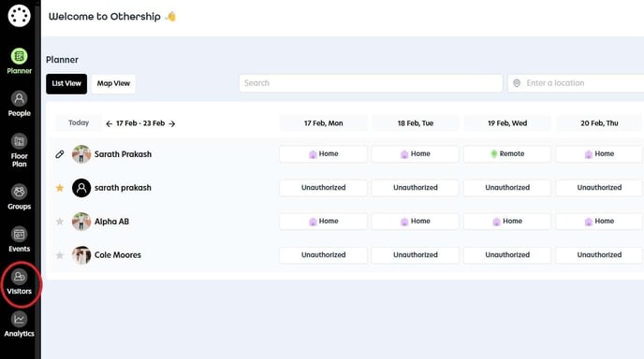The image size is (644, 359).
Task: Click the name Alpha AB
Action: click(x=111, y=222)
